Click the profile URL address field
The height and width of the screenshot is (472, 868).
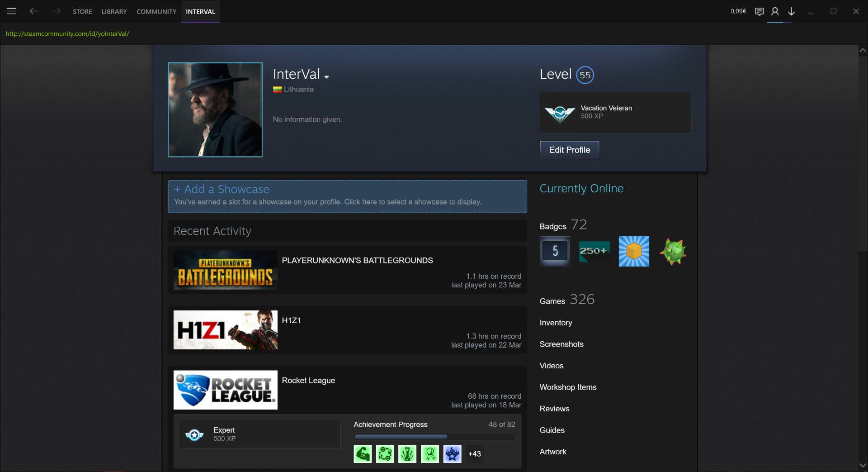[x=67, y=34]
